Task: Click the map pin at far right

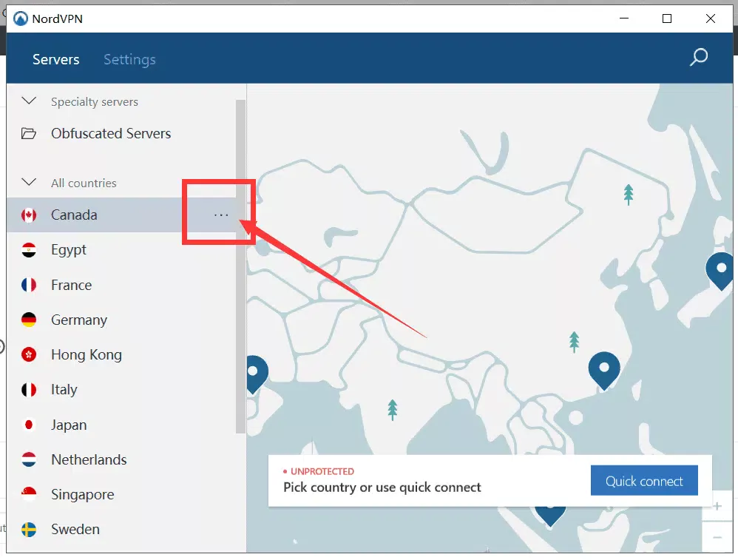Action: [720, 269]
